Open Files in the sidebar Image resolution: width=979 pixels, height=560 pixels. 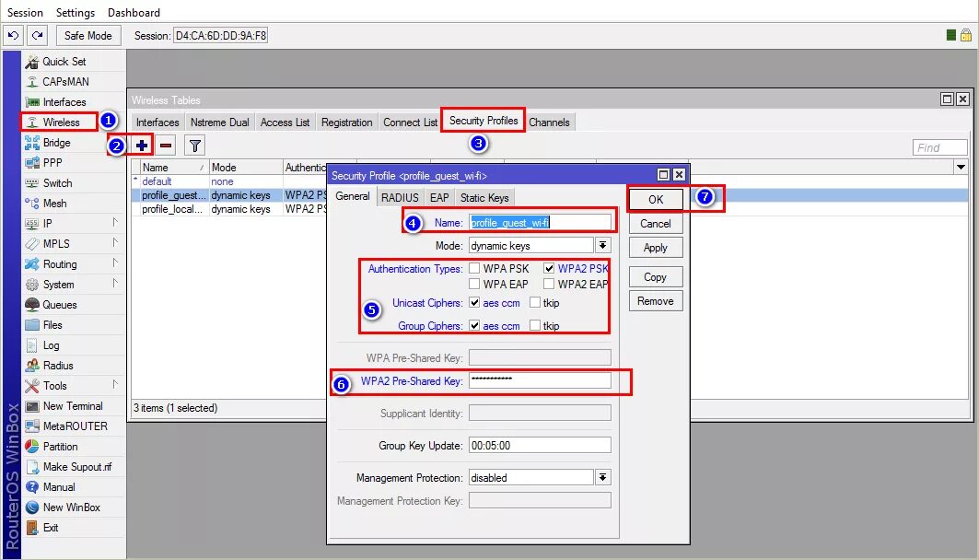tap(52, 324)
